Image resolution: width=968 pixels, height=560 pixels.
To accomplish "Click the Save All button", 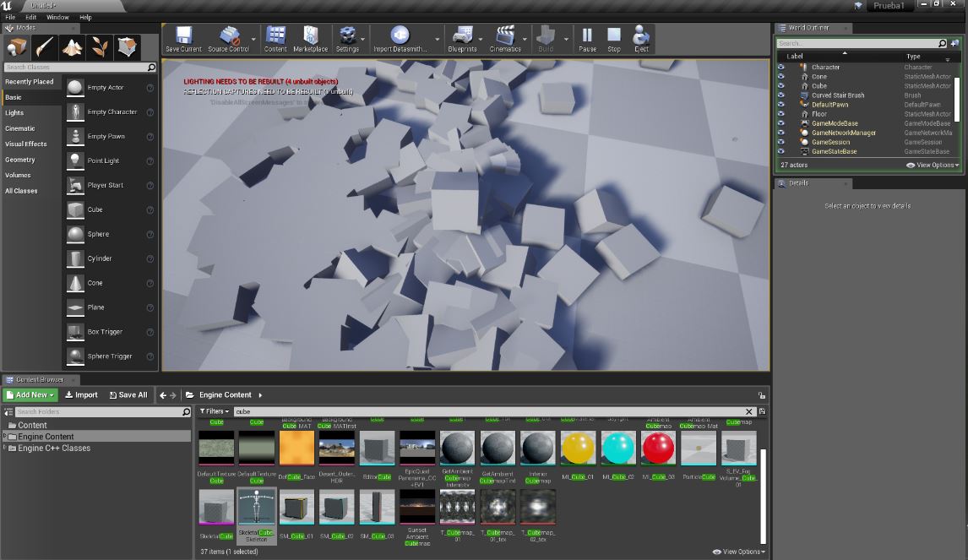I will (x=128, y=395).
